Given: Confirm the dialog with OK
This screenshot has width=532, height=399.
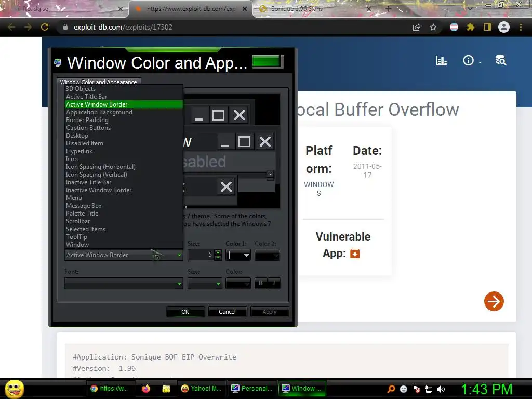Looking at the screenshot, I should pyautogui.click(x=185, y=312).
